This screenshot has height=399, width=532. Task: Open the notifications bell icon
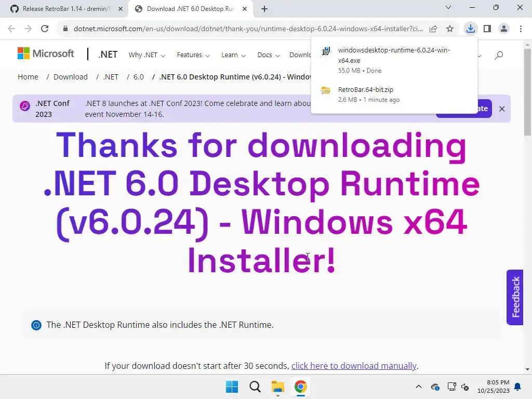[x=518, y=387]
